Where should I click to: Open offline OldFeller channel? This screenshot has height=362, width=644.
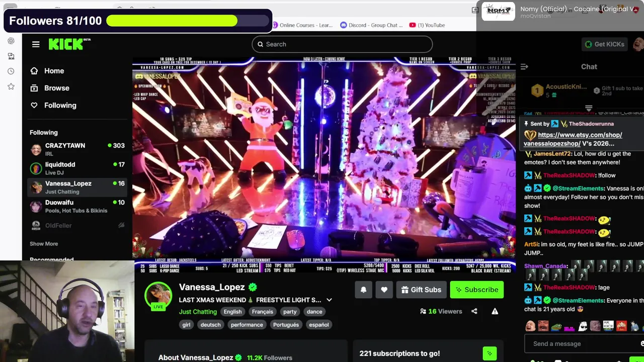[x=77, y=225]
